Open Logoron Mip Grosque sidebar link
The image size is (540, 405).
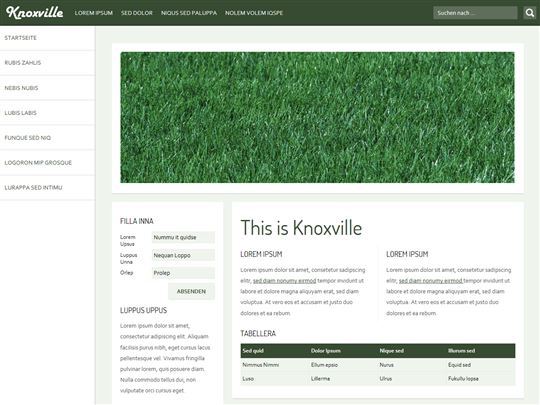click(48, 163)
